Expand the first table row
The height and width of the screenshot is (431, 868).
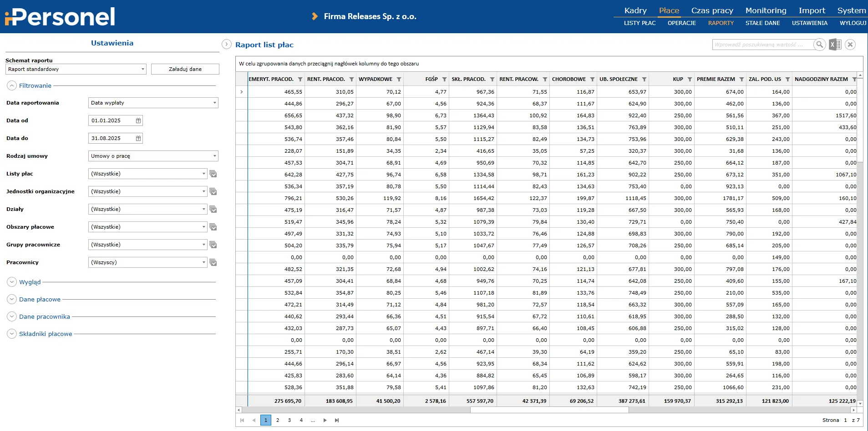click(242, 92)
